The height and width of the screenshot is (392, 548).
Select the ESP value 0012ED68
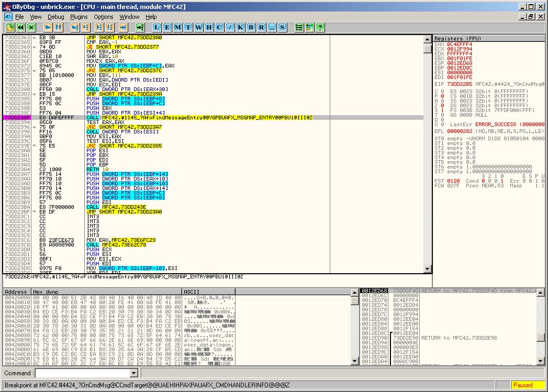[x=460, y=63]
